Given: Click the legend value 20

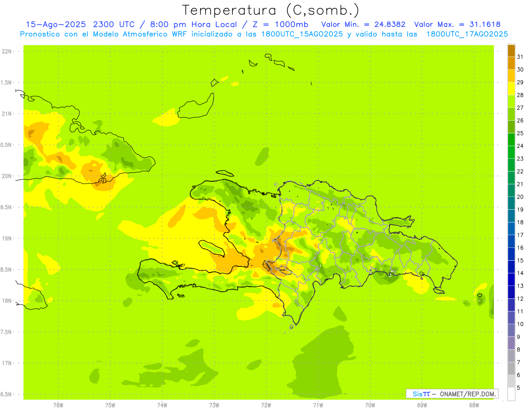Looking at the screenshot, I should point(520,197).
